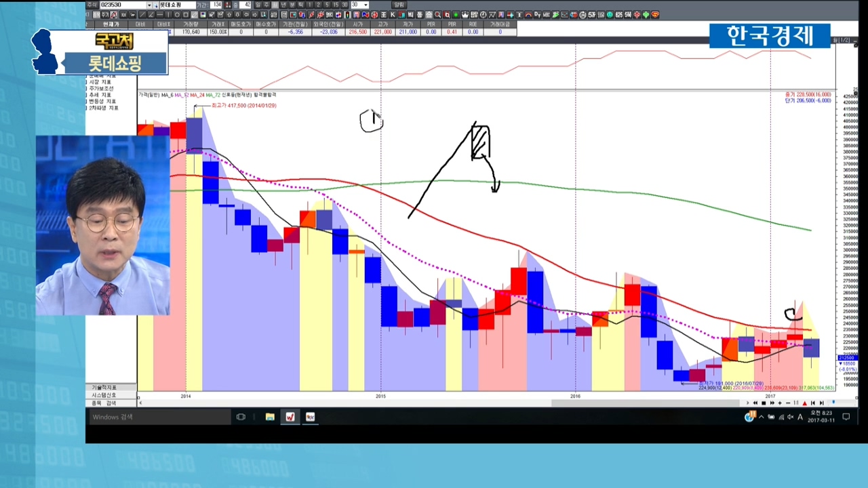Screen dimensions: 868x488
Task: Select the rectangle drawing tool
Action: pos(186,15)
